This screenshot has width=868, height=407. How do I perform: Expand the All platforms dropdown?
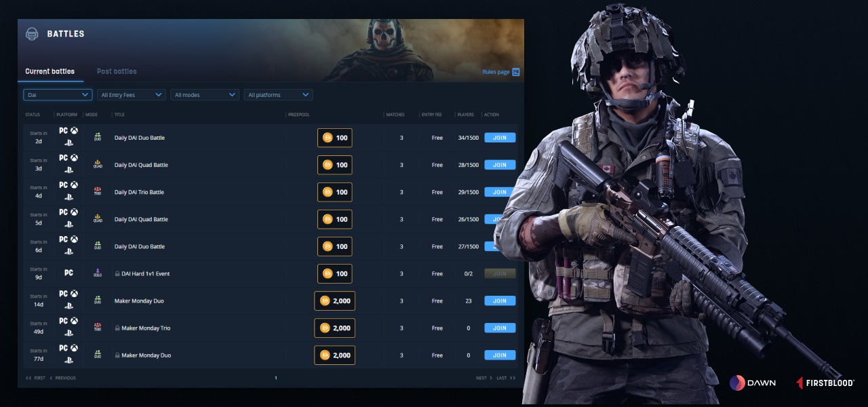(278, 95)
